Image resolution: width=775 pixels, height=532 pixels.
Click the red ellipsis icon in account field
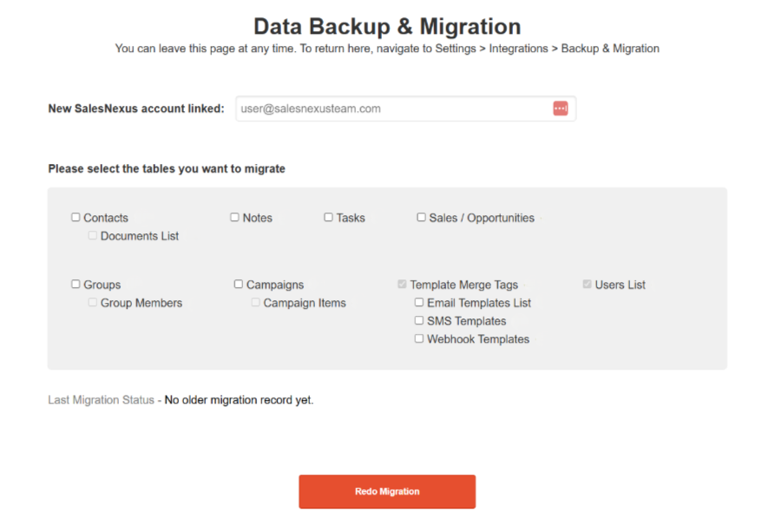point(560,108)
